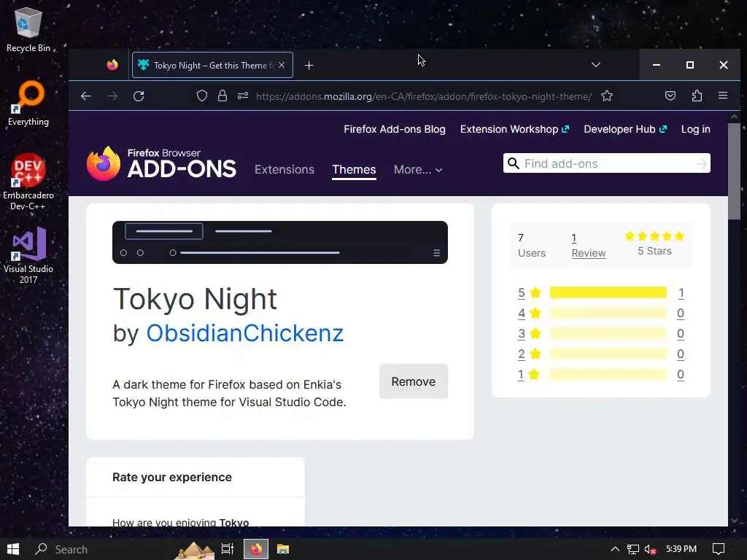
Task: Click the search magnifier icon
Action: coord(513,163)
